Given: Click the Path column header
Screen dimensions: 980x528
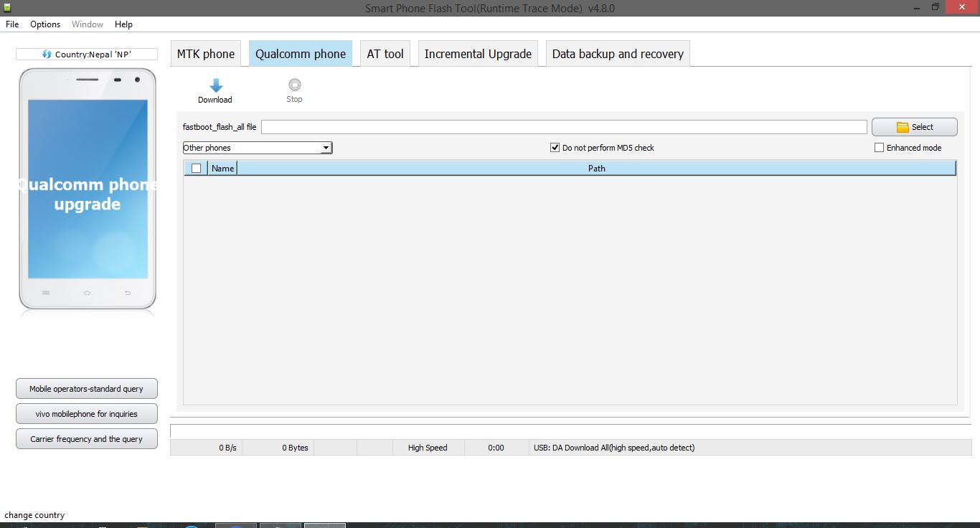Looking at the screenshot, I should click(596, 167).
